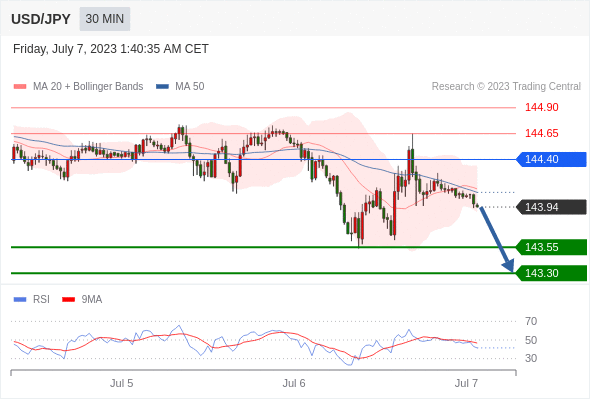590x400 pixels.
Task: Click the RSI 30 level label
Action: pyautogui.click(x=531, y=358)
